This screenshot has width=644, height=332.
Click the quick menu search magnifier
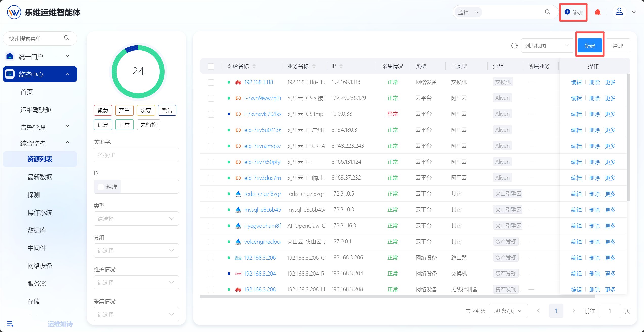[67, 38]
